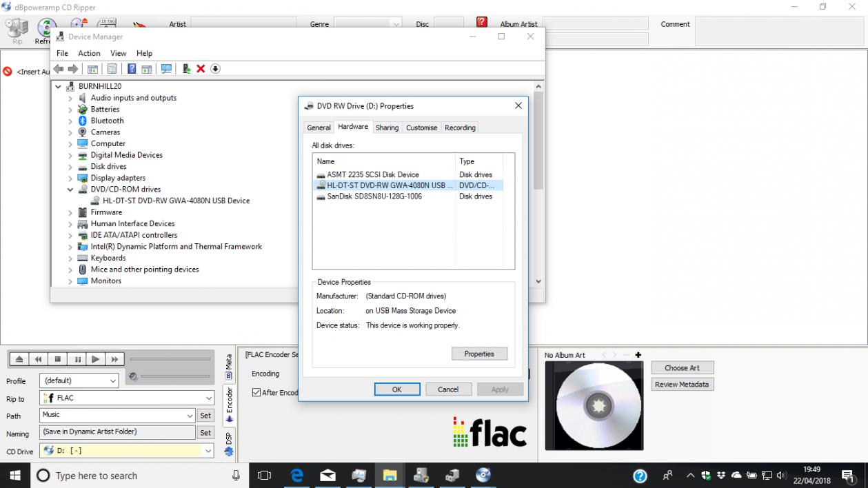The height and width of the screenshot is (488, 868).
Task: Open the CD Drive dropdown
Action: pos(209,451)
